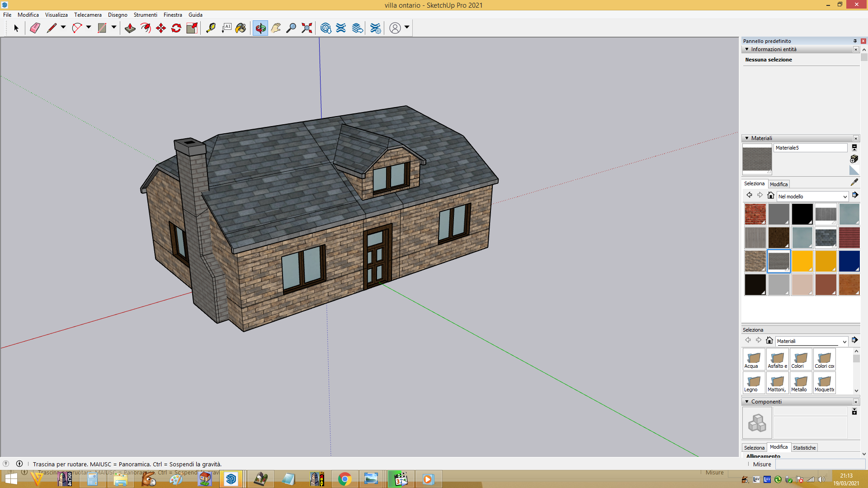Open Chrome from the taskbar
The image size is (868, 488).
click(344, 479)
